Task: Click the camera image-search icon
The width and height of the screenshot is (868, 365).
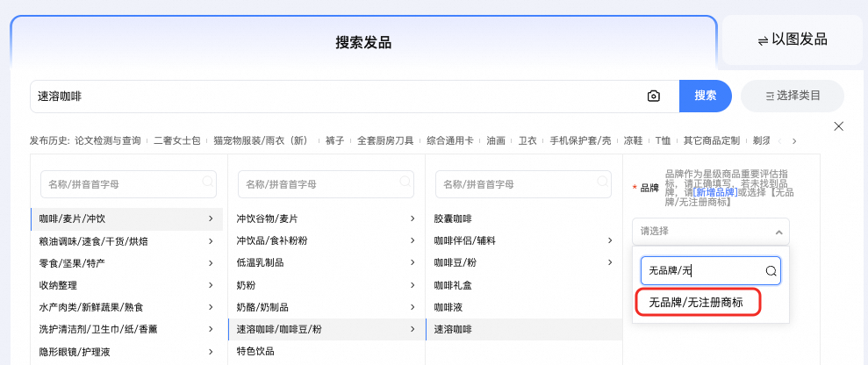Action: [x=654, y=97]
